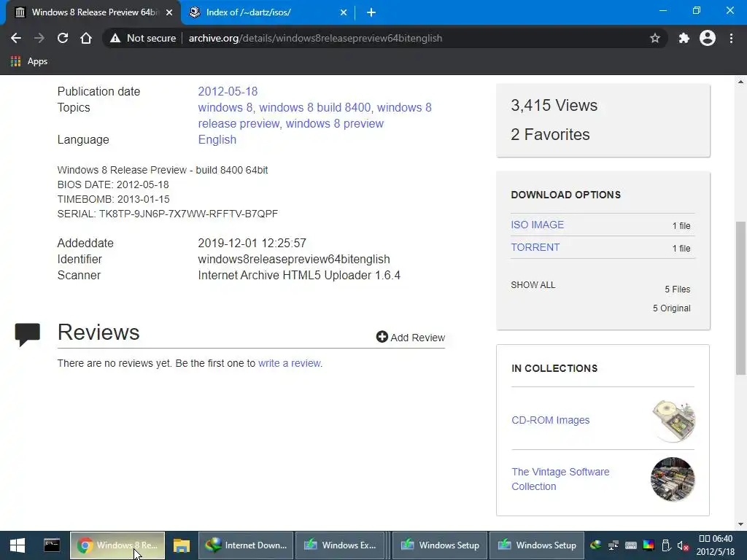Click the keyboard tray icon
747x560 pixels.
tap(631, 545)
